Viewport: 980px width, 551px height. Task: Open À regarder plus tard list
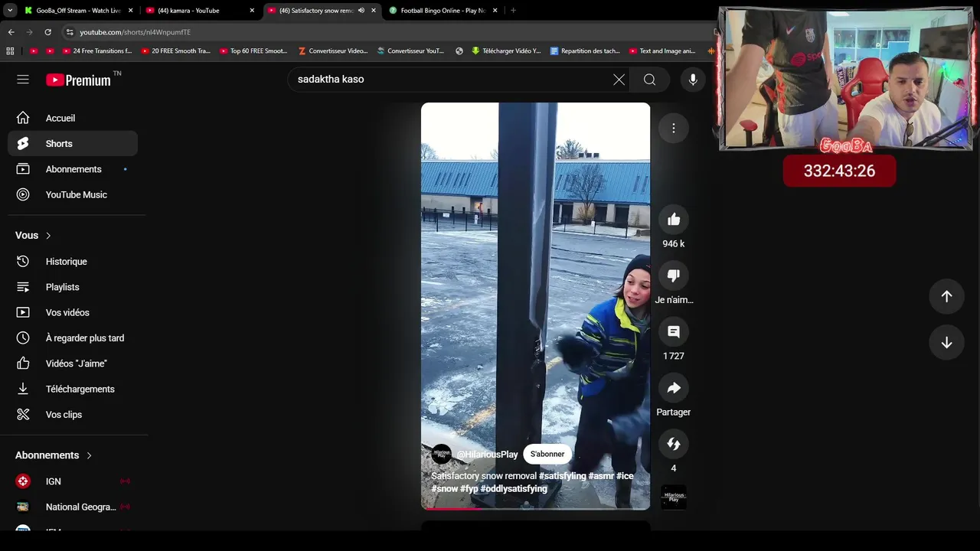73,338
